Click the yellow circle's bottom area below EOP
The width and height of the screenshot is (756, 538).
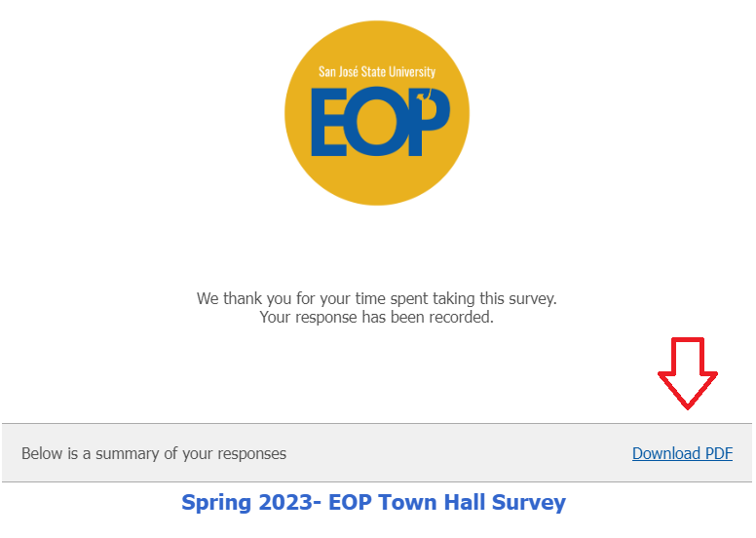(377, 180)
